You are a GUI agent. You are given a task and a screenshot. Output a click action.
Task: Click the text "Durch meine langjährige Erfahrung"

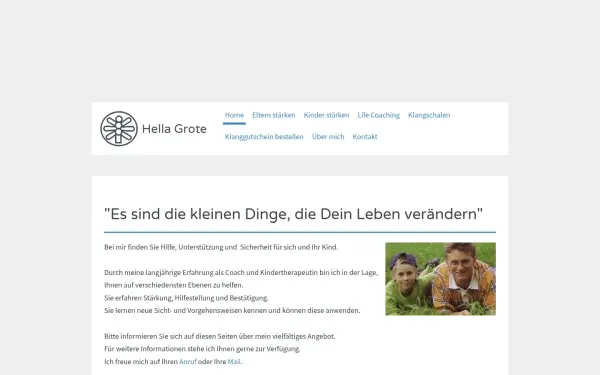coord(241,272)
